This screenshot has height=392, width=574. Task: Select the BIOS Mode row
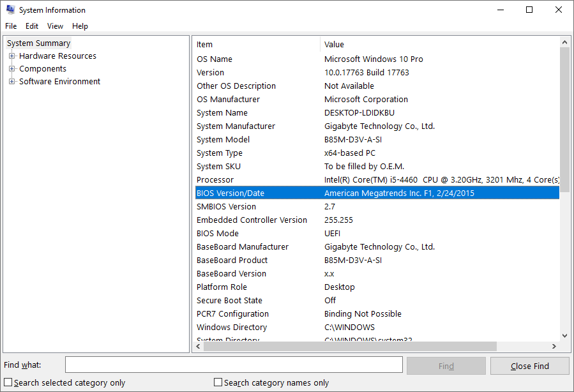(377, 234)
